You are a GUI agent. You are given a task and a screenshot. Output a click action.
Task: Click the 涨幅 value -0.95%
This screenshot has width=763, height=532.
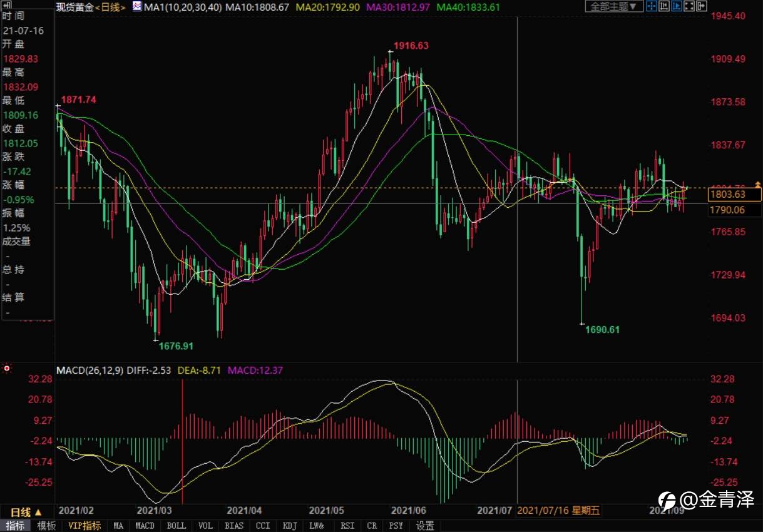[x=19, y=200]
